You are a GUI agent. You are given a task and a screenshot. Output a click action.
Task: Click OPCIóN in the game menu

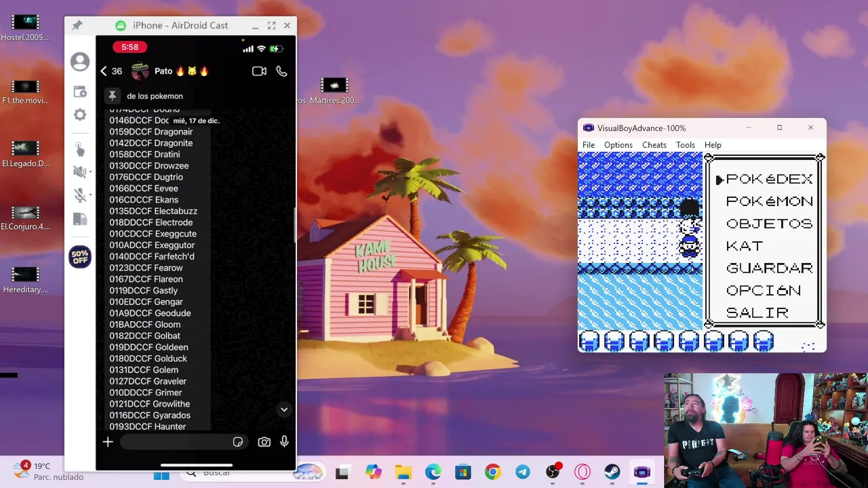click(764, 291)
